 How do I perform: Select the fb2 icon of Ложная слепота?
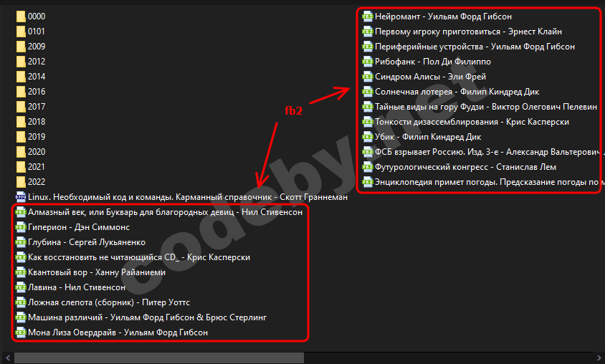click(x=21, y=302)
